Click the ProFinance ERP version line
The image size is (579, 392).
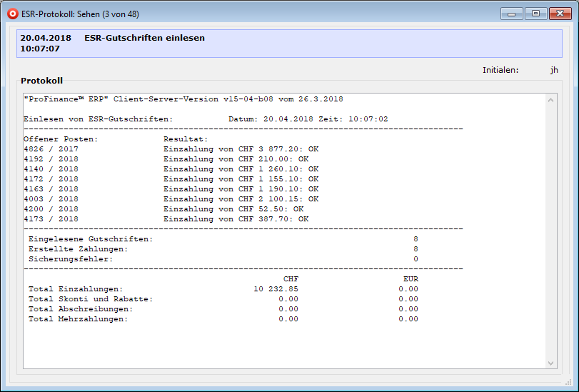(x=183, y=99)
